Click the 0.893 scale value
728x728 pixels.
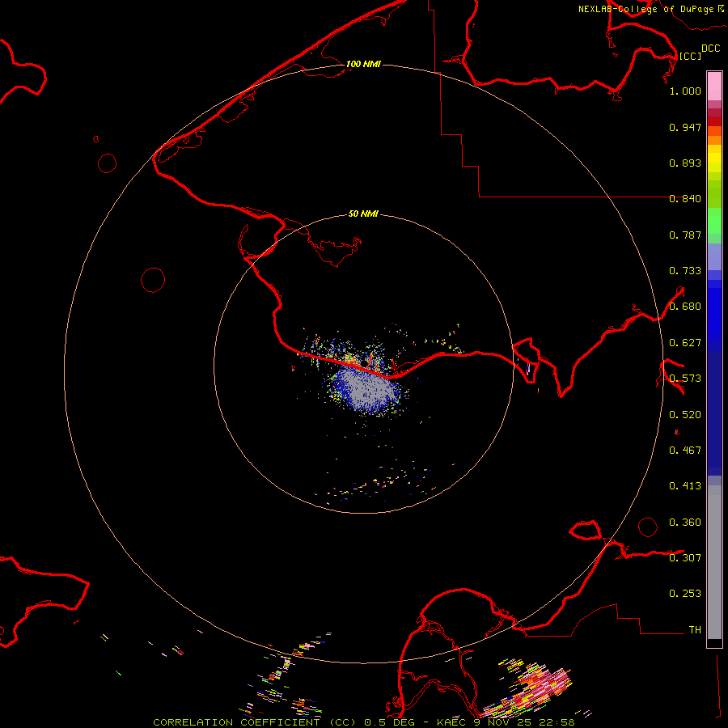685,163
